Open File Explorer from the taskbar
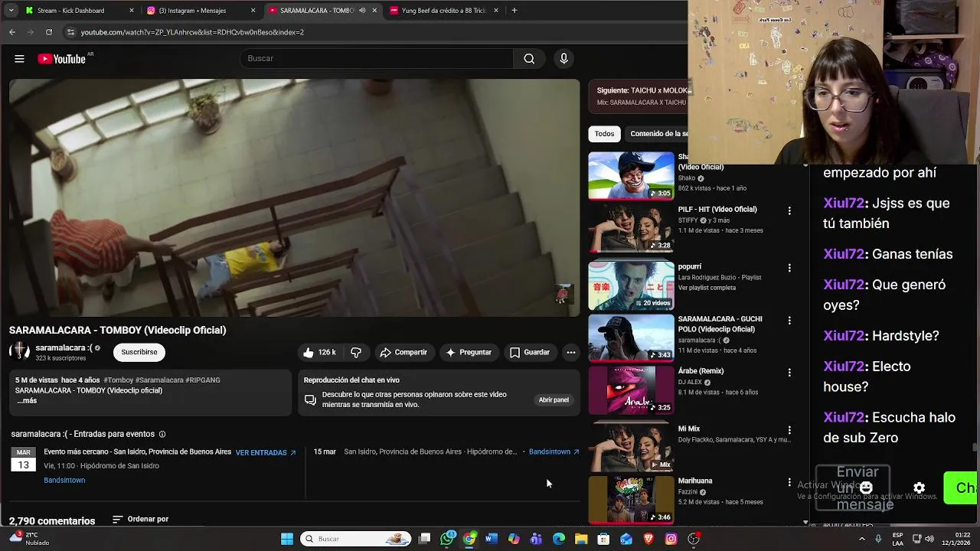This screenshot has width=980, height=551. coord(581,539)
